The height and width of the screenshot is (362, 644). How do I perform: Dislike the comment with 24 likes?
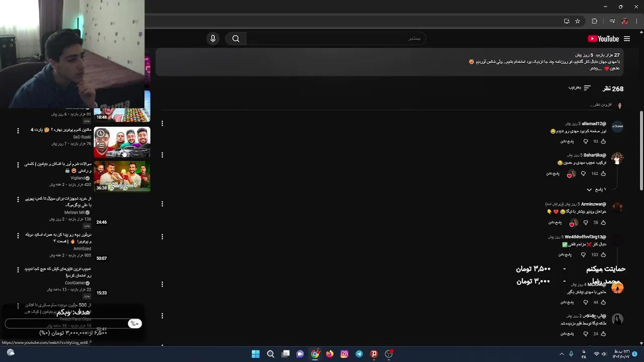tap(586, 333)
